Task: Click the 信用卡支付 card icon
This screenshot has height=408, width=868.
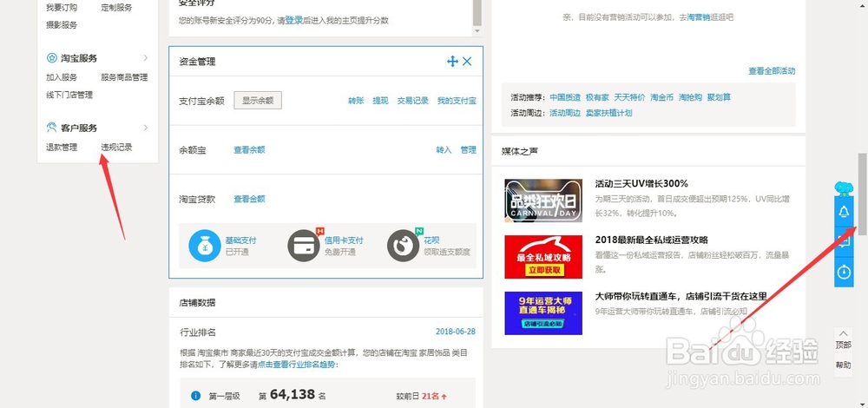Action: pyautogui.click(x=304, y=246)
